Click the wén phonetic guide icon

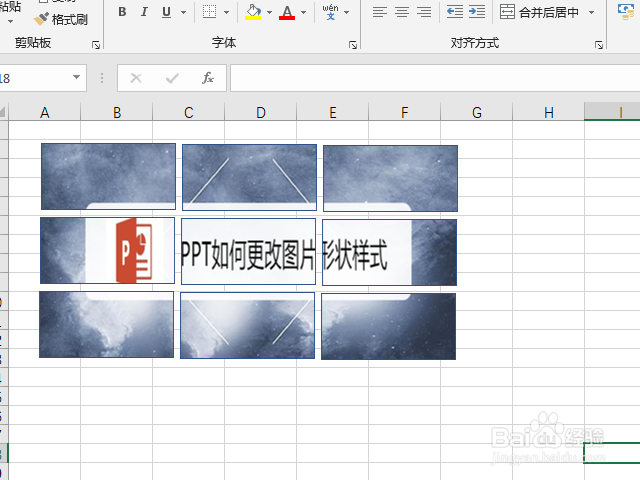pos(330,12)
